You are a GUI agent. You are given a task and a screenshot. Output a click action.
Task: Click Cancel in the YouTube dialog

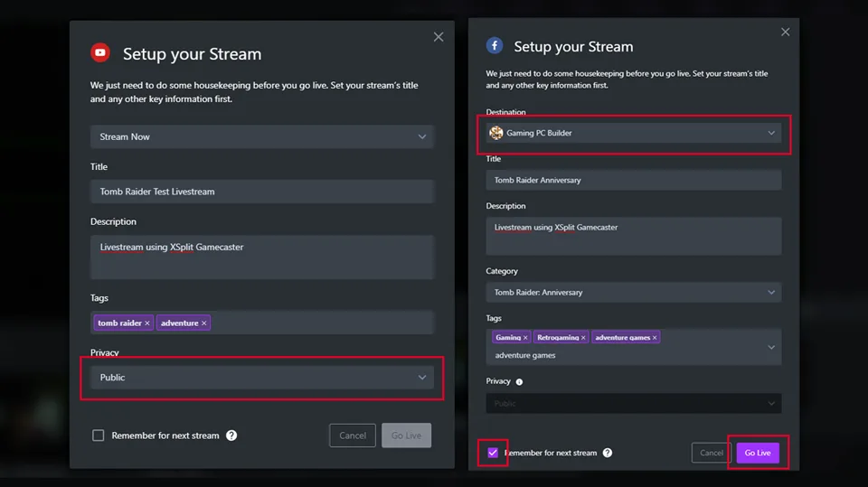(353, 435)
